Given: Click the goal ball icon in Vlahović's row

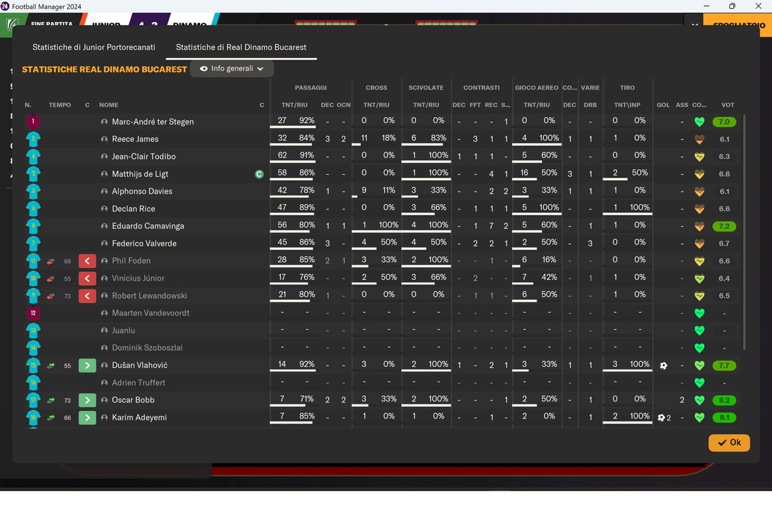Looking at the screenshot, I should [x=663, y=366].
